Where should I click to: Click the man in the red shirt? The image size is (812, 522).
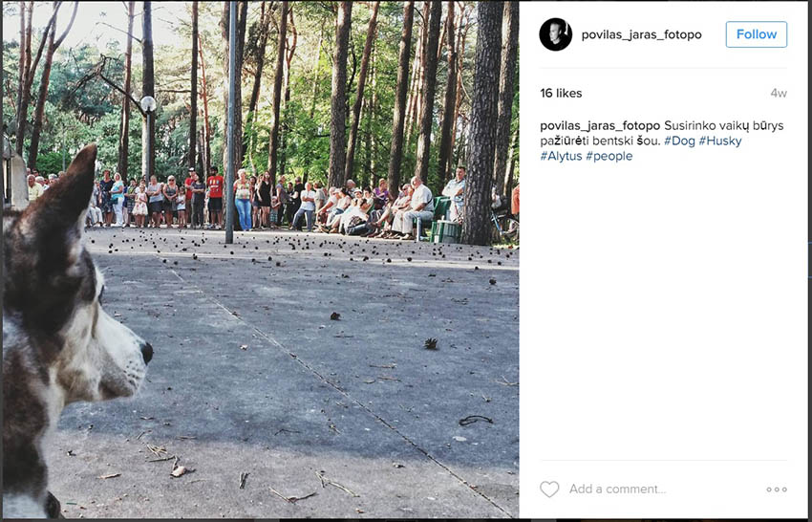pos(215,197)
